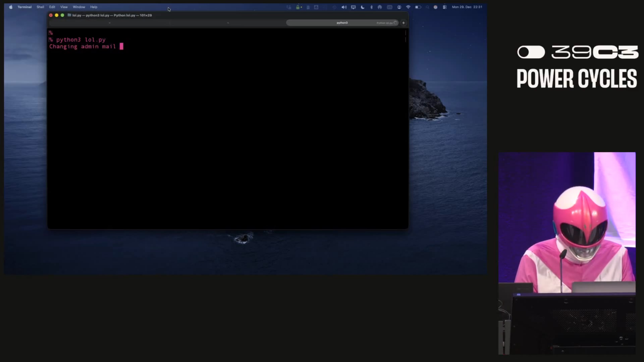Click the date and time clock
The height and width of the screenshot is (362, 644).
click(x=467, y=7)
